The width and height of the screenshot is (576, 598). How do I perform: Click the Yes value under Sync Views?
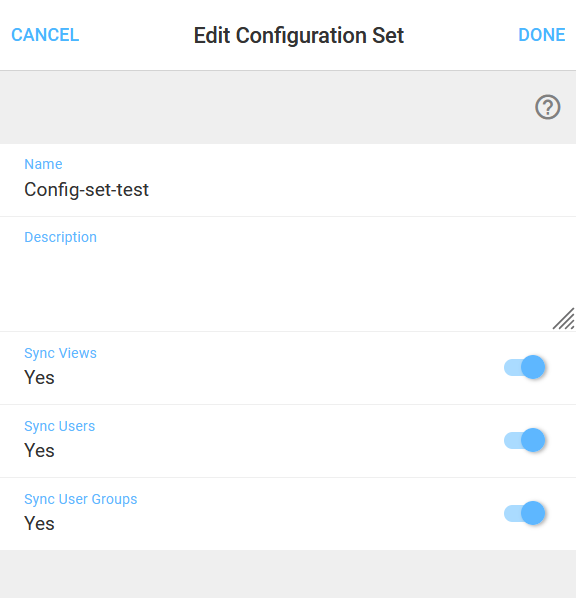click(x=39, y=378)
